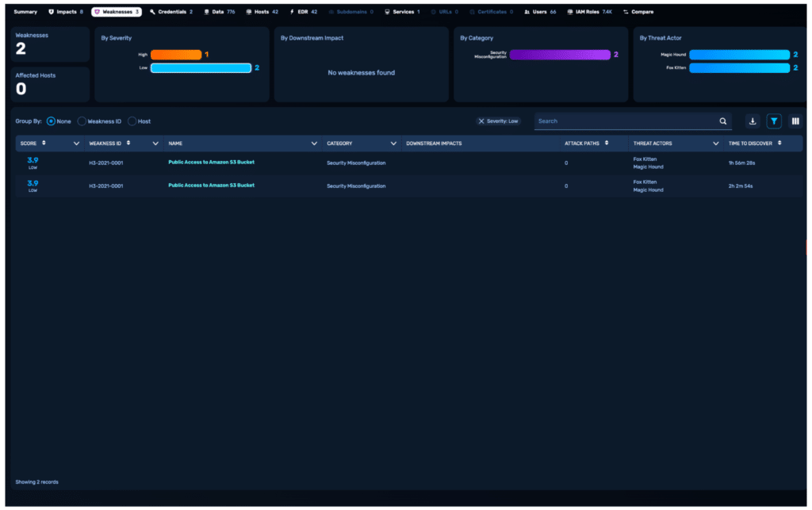Sort by the Score column arrows
The image size is (812, 510).
[44, 143]
